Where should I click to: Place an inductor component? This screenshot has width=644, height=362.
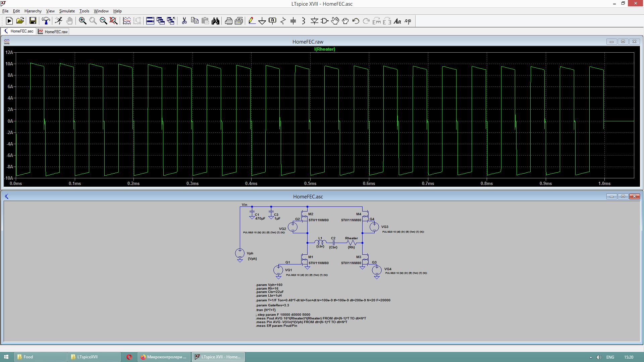[x=304, y=21]
